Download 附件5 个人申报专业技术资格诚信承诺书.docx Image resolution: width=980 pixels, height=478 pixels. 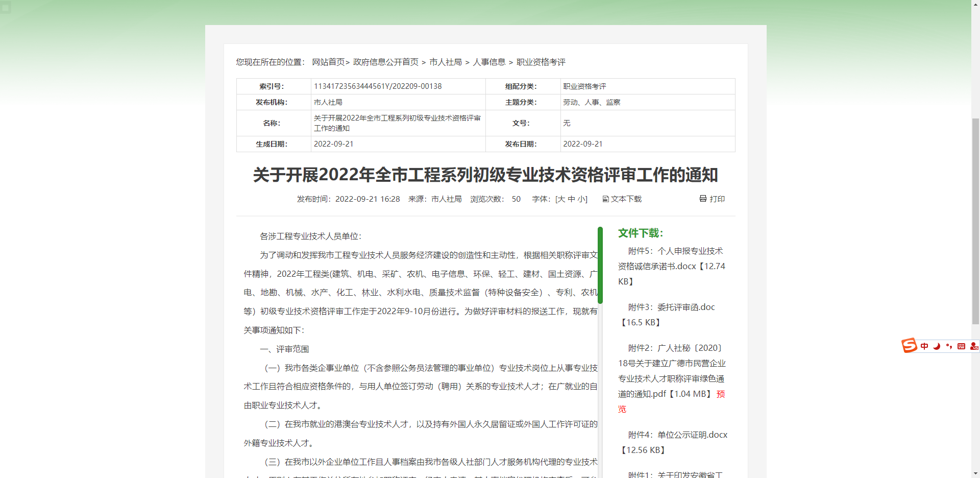[671, 259]
